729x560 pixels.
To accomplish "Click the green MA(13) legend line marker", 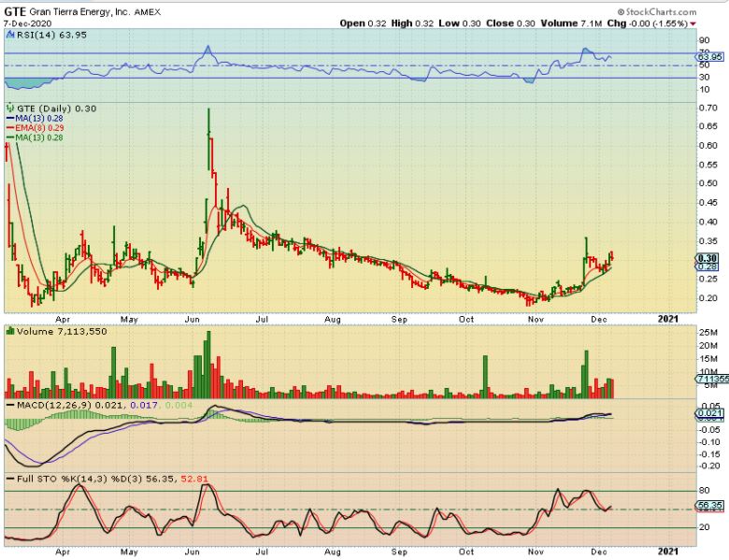I will click(10, 137).
